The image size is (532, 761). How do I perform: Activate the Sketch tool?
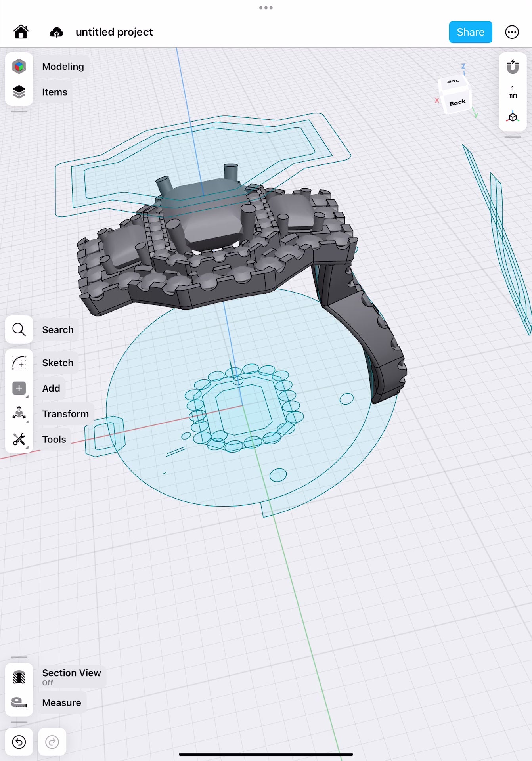19,363
